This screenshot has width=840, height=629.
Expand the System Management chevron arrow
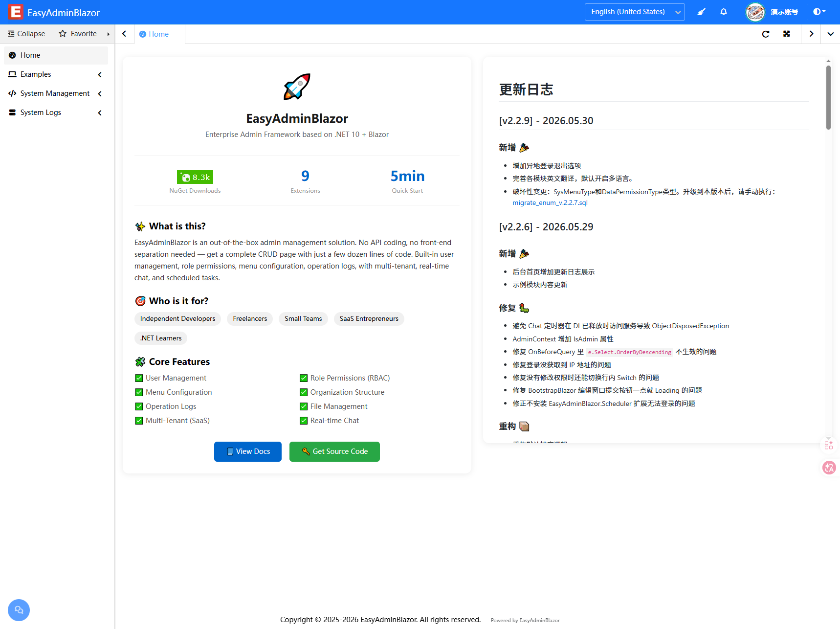tap(100, 94)
